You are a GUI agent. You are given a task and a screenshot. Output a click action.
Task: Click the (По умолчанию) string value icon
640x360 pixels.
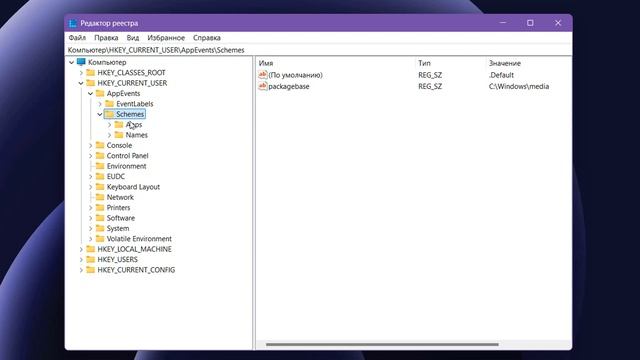[263, 75]
